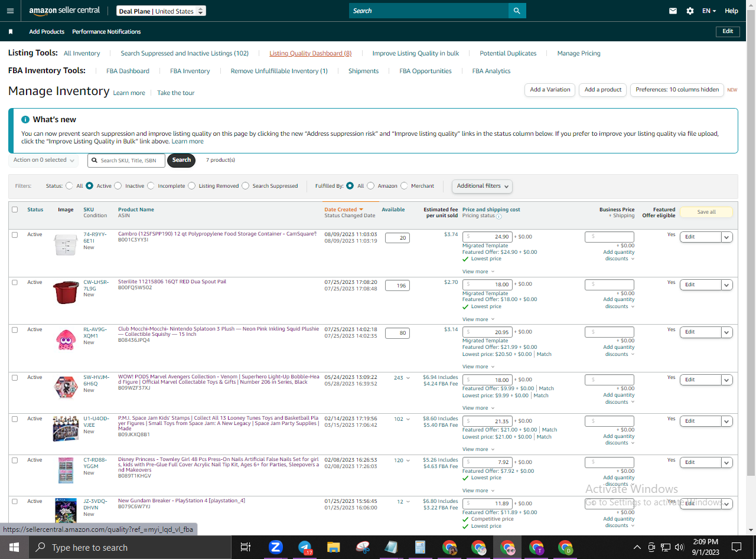Viewport: 756px width, 559px height.
Task: Click the pink Splatoon squid plush image
Action: pyautogui.click(x=66, y=339)
